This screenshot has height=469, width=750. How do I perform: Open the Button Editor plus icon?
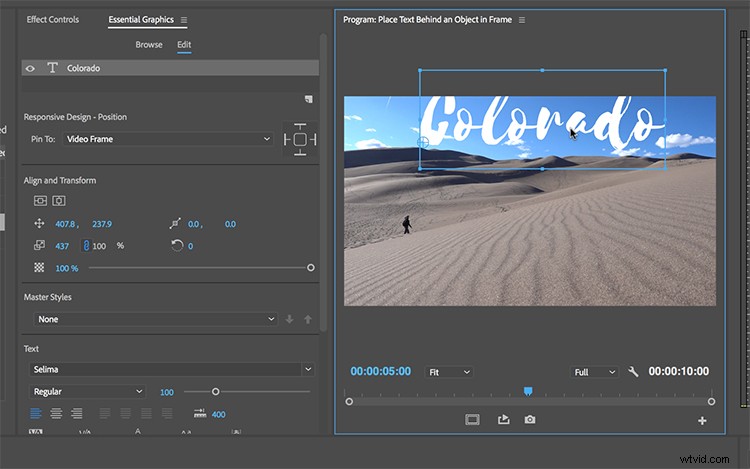click(702, 421)
